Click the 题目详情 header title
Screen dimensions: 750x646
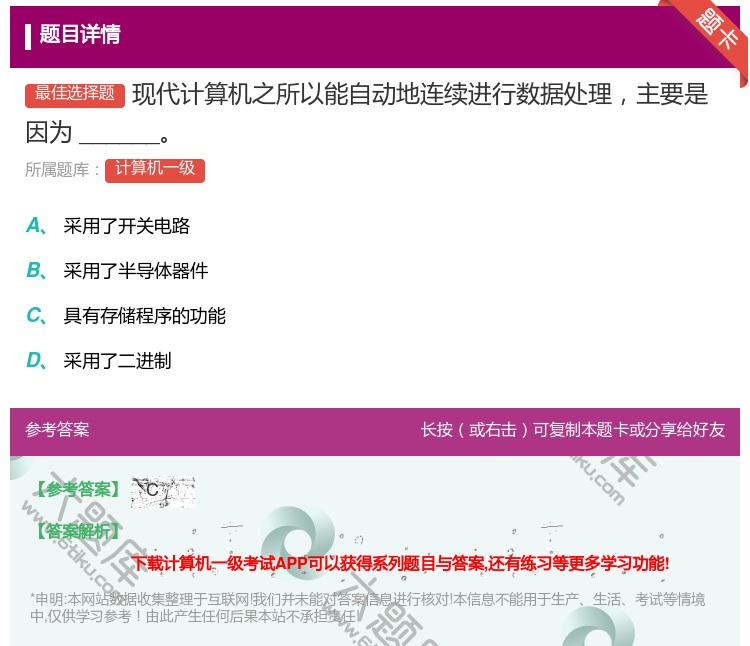(80, 34)
